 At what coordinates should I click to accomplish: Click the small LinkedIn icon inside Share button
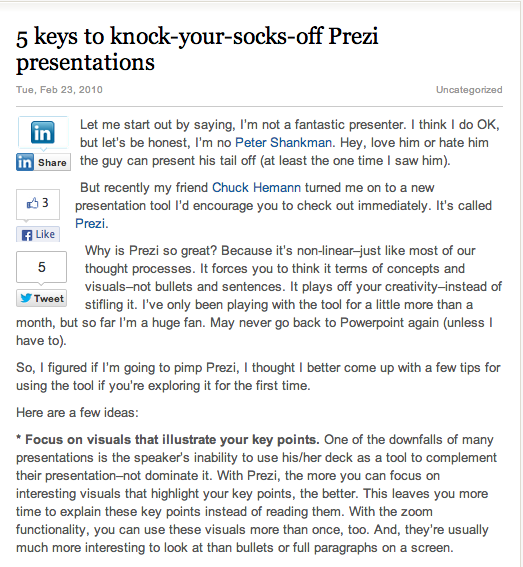(x=25, y=162)
